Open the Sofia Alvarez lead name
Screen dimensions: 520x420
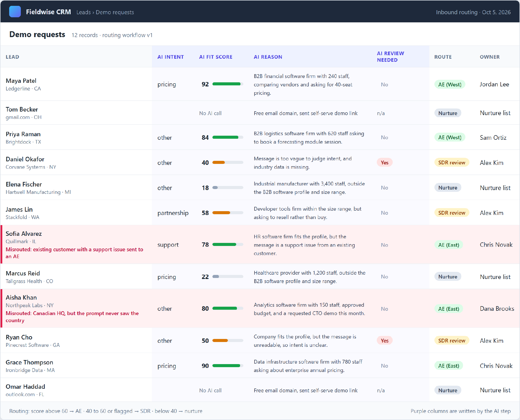(x=24, y=234)
